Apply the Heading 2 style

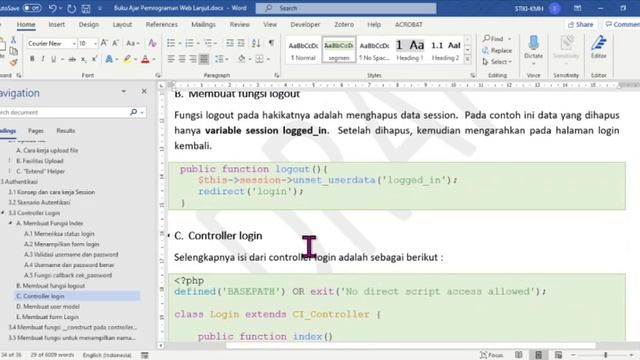(445, 50)
